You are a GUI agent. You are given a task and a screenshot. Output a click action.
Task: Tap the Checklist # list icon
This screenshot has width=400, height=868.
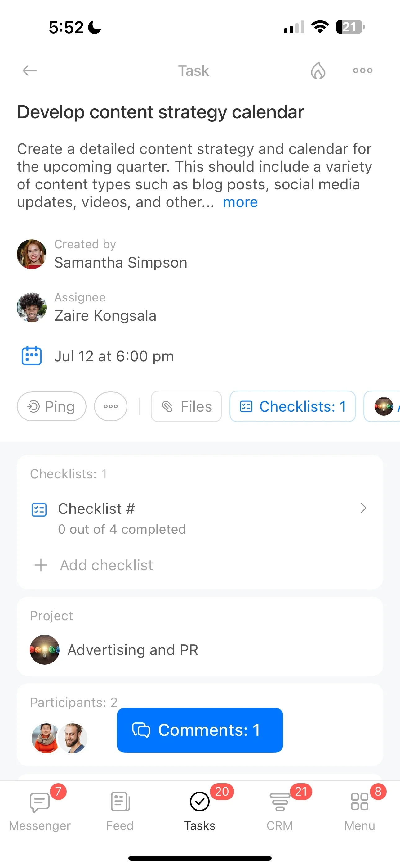click(39, 509)
